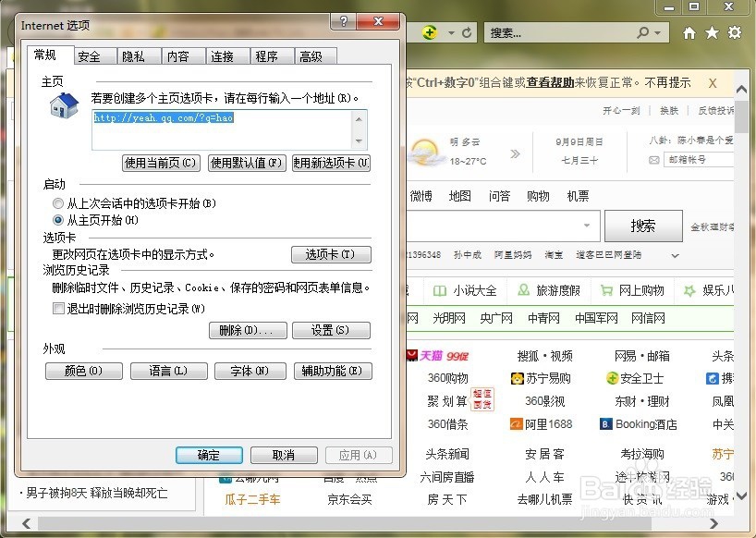This screenshot has width=756, height=538.
Task: Open the 颜色(O) button
Action: click(84, 372)
